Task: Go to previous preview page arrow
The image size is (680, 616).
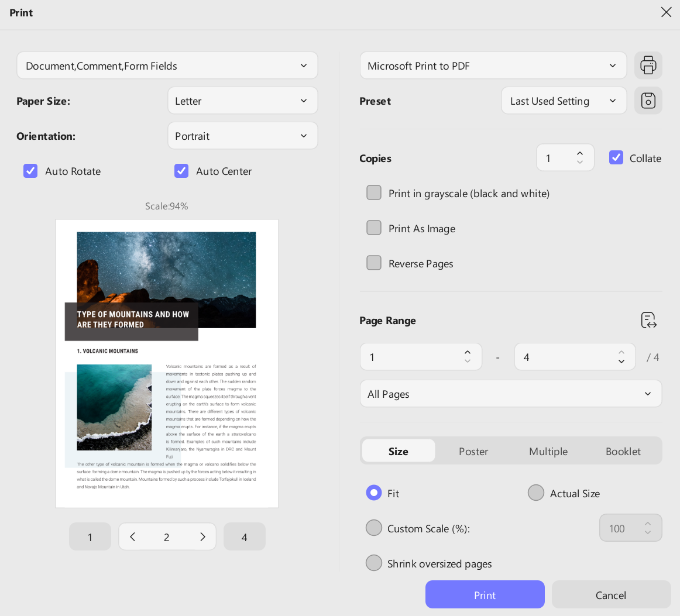Action: coord(133,536)
